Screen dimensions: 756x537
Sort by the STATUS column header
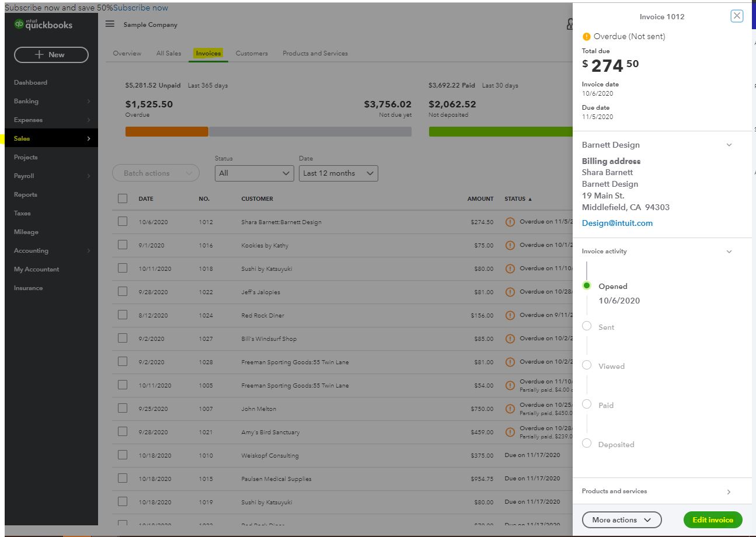click(518, 199)
